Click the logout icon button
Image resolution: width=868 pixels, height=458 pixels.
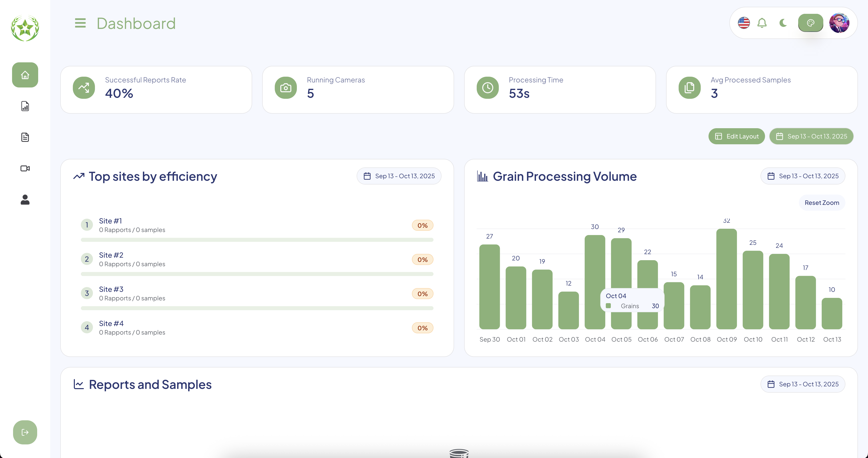25,432
